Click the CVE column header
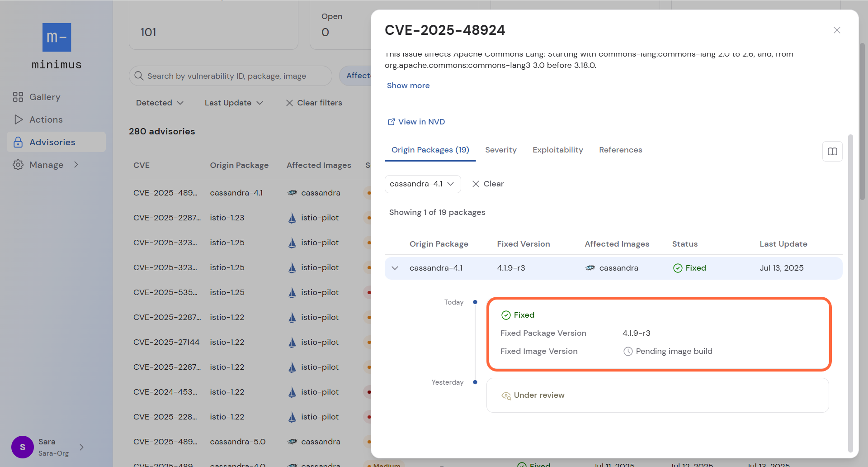 point(142,165)
